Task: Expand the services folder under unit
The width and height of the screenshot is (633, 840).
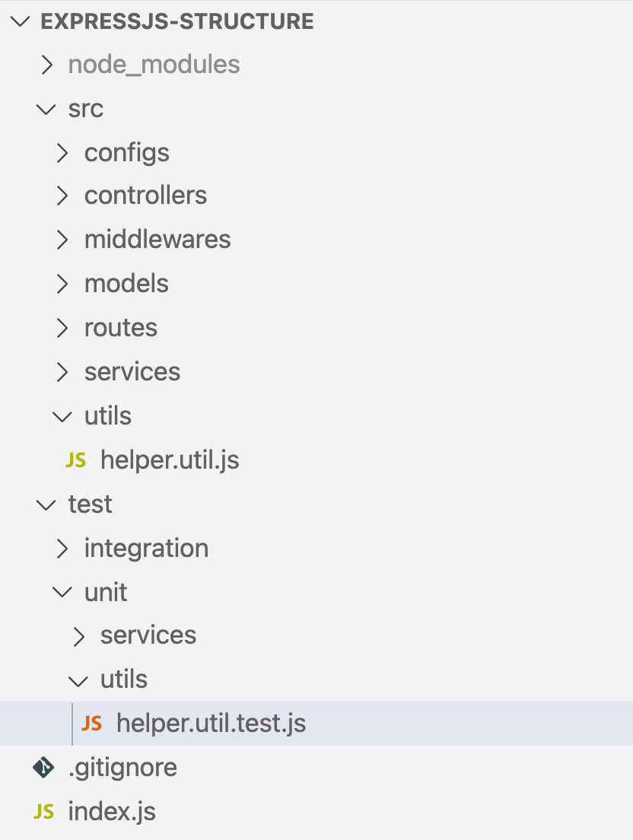Action: 148,635
